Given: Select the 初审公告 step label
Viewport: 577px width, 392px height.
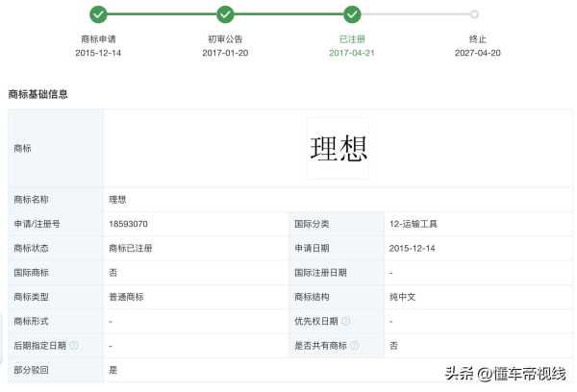Looking at the screenshot, I should click(x=225, y=39).
